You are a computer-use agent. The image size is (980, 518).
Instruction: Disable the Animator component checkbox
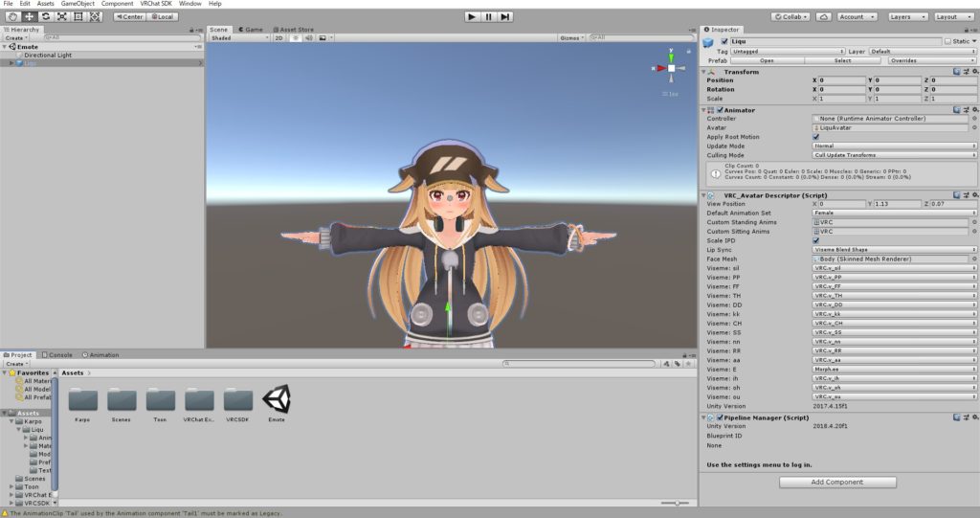coord(720,110)
